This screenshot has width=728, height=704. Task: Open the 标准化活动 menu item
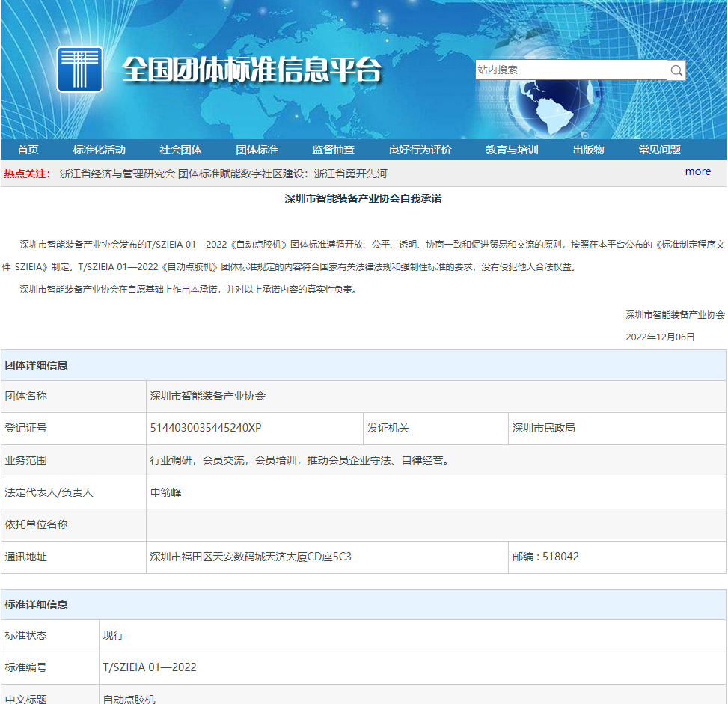pos(99,150)
